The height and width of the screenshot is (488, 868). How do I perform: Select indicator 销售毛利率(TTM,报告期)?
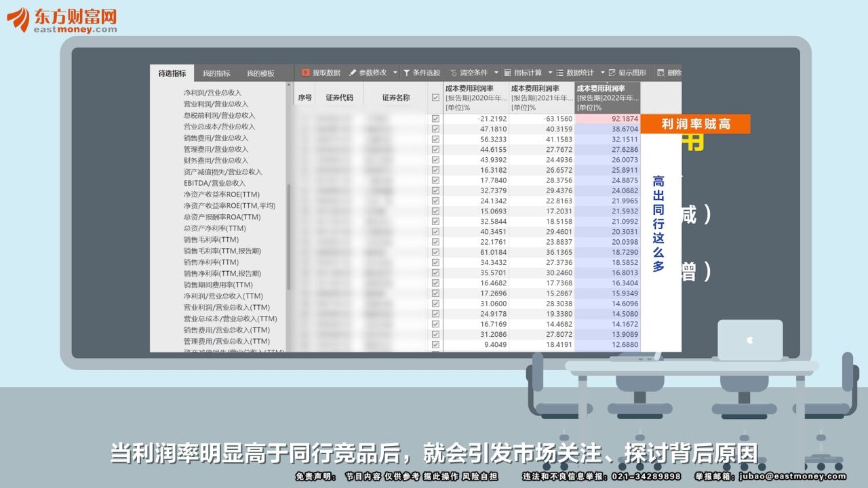coord(222,251)
